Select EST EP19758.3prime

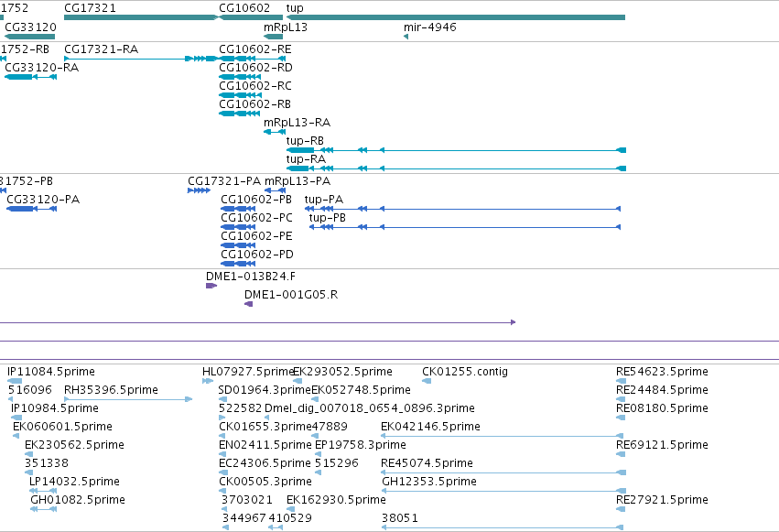click(318, 455)
